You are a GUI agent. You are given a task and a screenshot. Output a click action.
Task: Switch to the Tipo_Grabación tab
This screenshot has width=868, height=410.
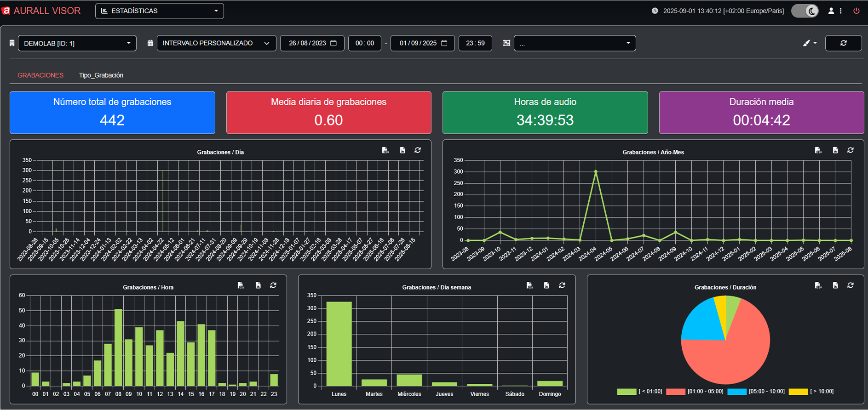[x=101, y=75]
